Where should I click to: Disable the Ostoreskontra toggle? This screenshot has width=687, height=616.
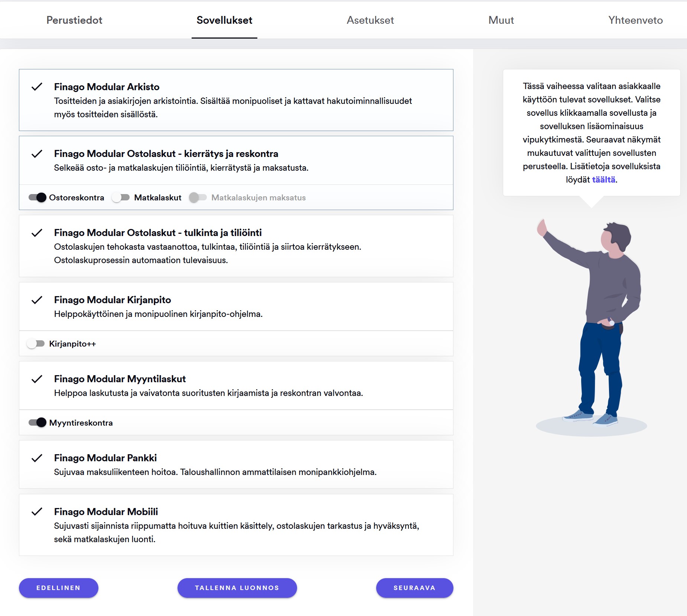point(38,197)
